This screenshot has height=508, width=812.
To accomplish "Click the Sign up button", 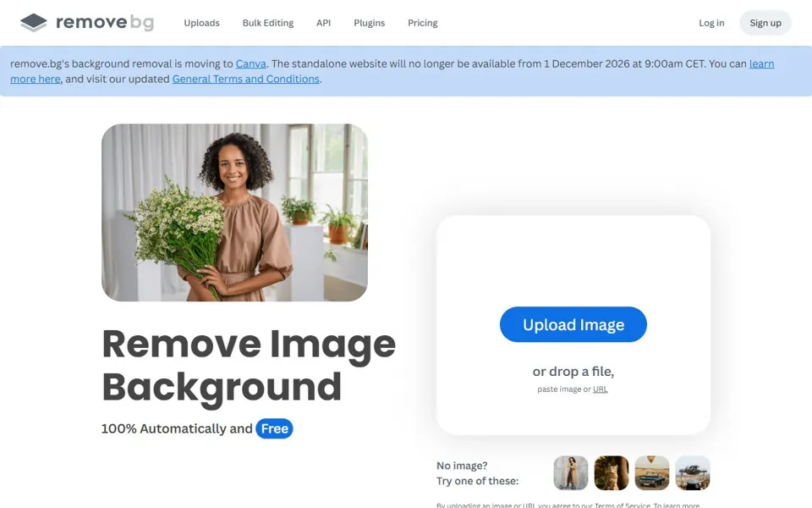I will click(x=765, y=23).
